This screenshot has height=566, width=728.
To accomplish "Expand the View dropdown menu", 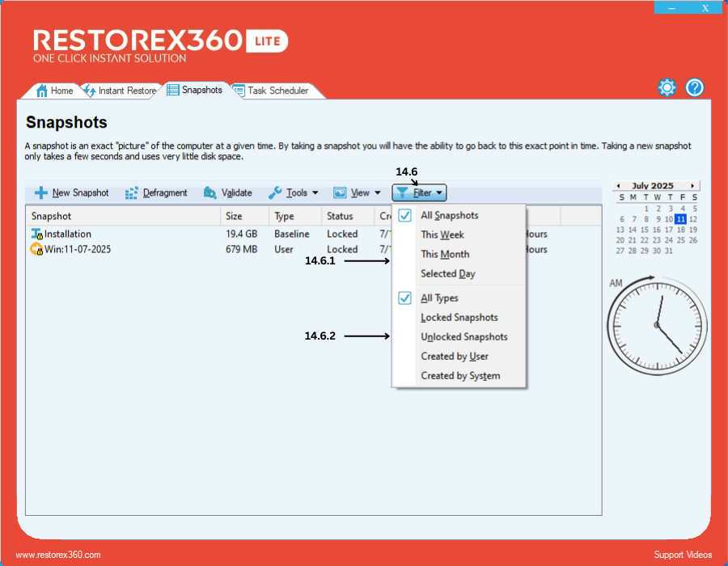I will tap(357, 193).
